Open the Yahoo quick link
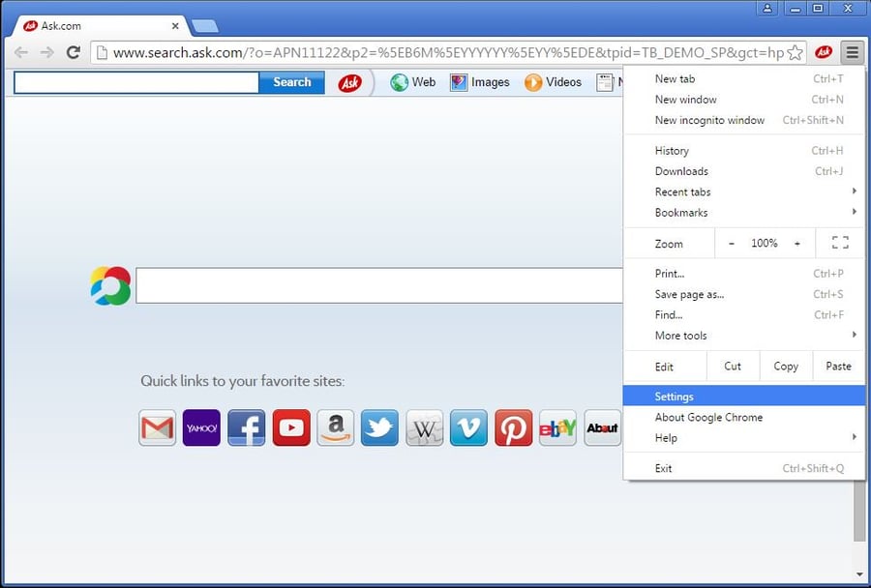The height and width of the screenshot is (588, 871). [201, 426]
